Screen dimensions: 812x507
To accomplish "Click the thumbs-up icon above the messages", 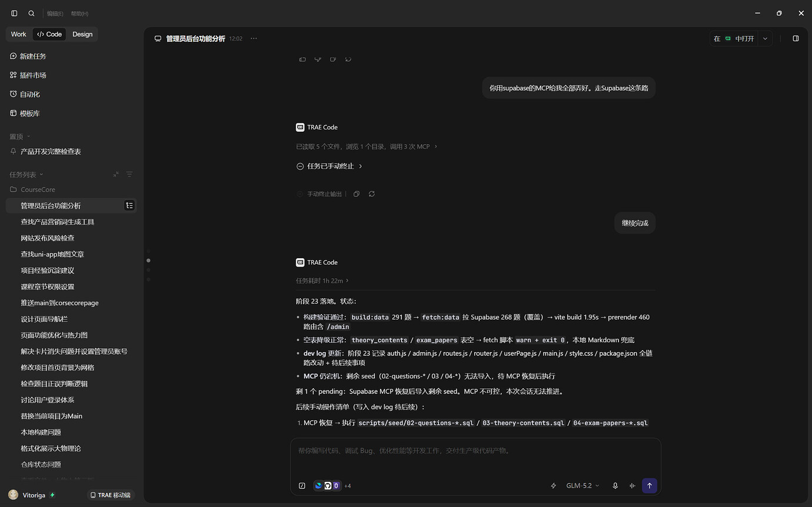I will pyautogui.click(x=302, y=59).
